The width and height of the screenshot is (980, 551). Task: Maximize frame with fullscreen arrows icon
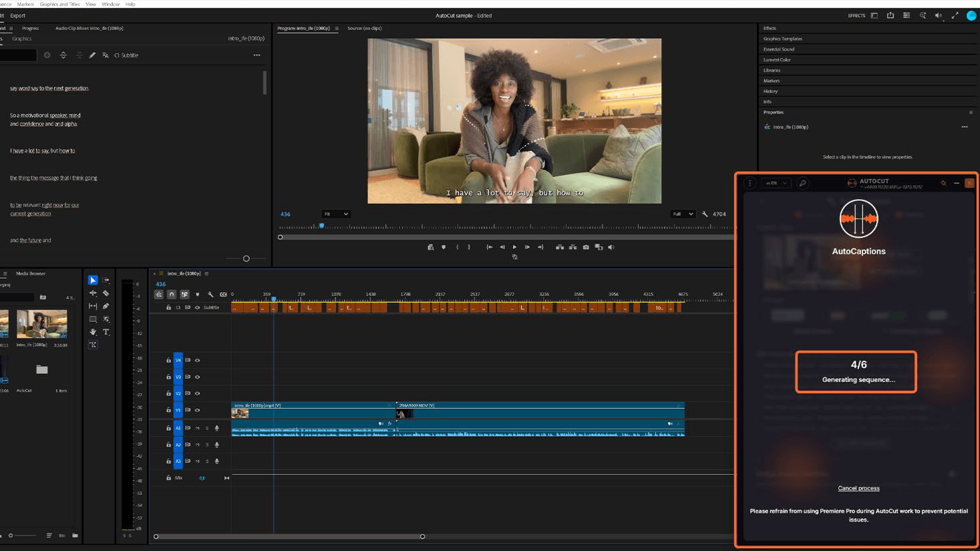[x=955, y=15]
